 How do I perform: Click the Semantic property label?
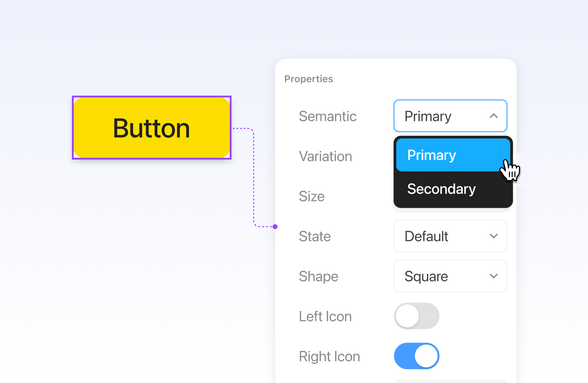pos(328,116)
